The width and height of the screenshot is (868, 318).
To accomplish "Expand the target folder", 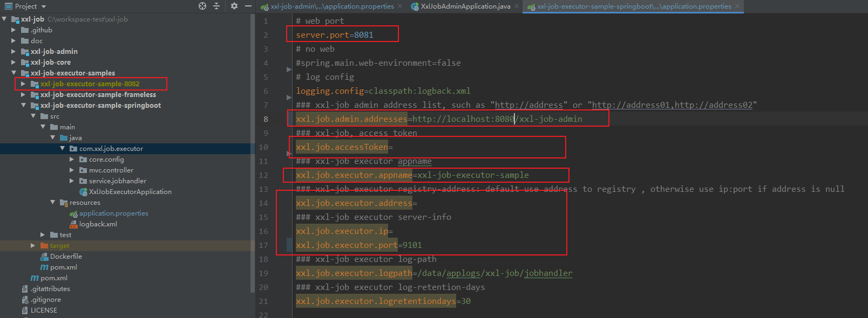I will (33, 246).
